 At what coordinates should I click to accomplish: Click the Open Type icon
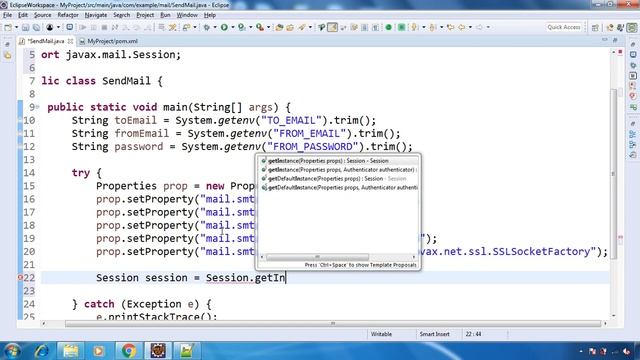coord(290,27)
